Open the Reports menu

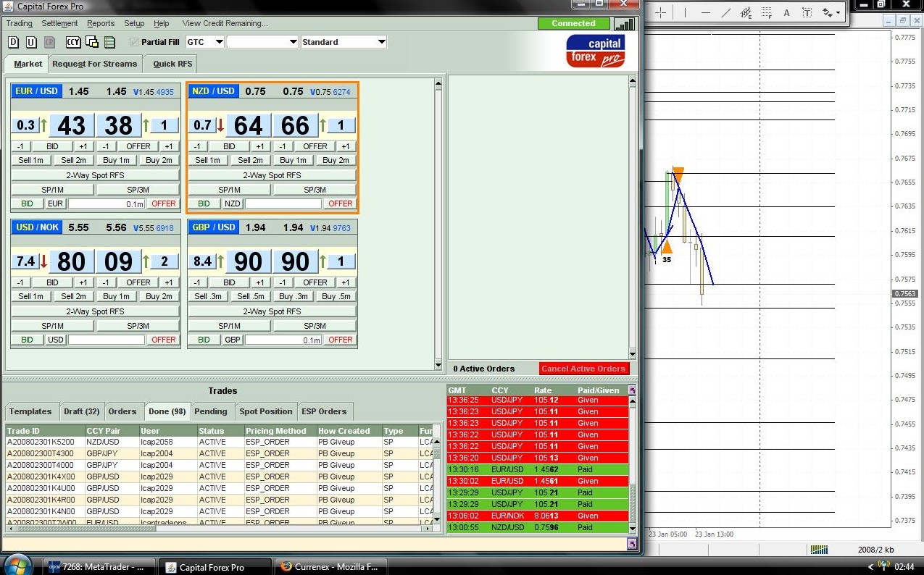[x=101, y=23]
